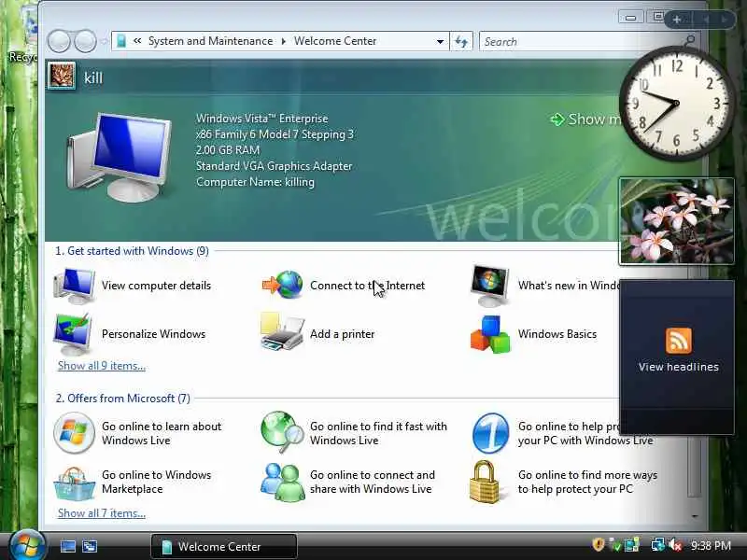This screenshot has height=560, width=747.
Task: Click Go online to find it fast text
Action: 378,433
